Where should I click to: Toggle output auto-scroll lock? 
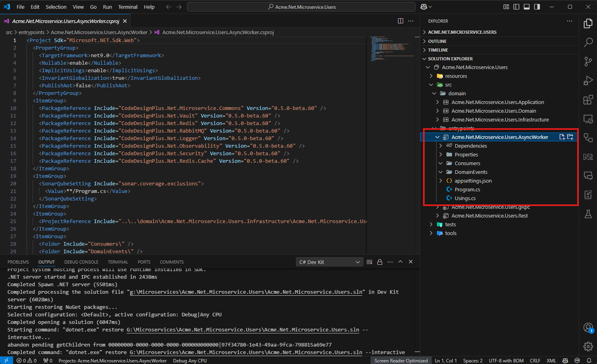click(380, 262)
